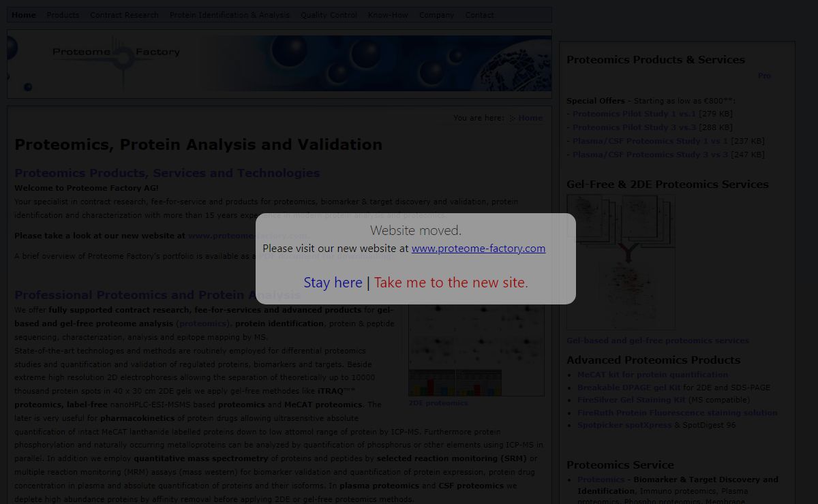Open the Home menu item
The width and height of the screenshot is (818, 504).
coord(24,15)
